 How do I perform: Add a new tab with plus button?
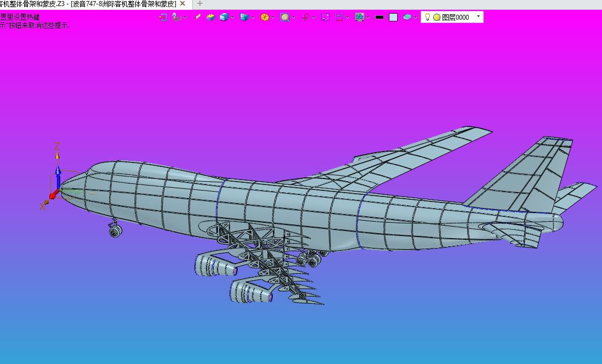click(199, 3)
